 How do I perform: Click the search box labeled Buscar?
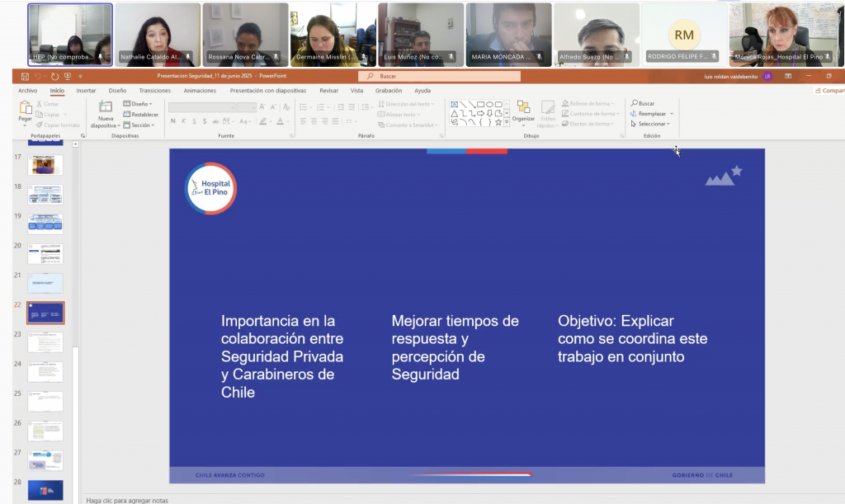point(439,77)
